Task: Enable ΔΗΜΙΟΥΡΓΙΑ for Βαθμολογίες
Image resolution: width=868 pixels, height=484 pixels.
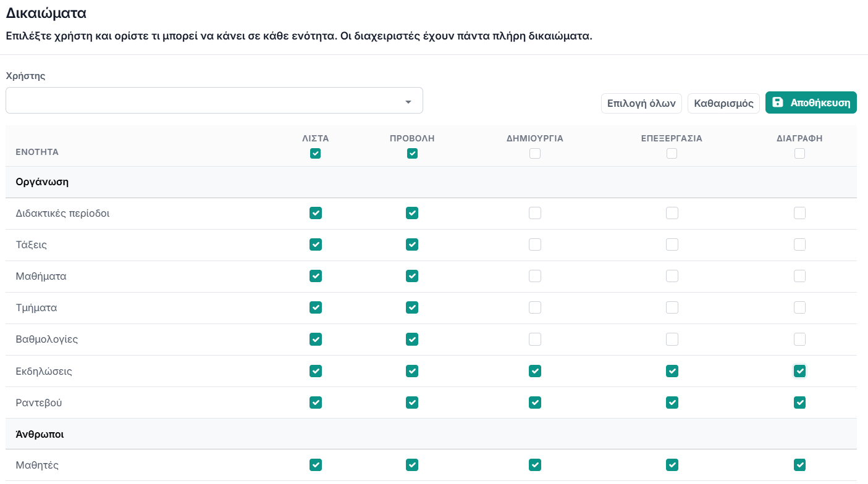Action: click(x=535, y=339)
